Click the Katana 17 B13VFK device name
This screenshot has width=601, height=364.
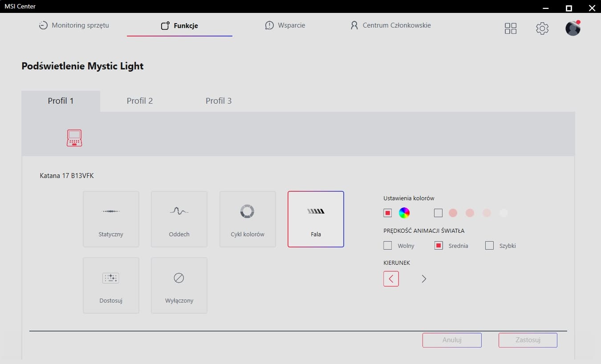click(x=67, y=176)
